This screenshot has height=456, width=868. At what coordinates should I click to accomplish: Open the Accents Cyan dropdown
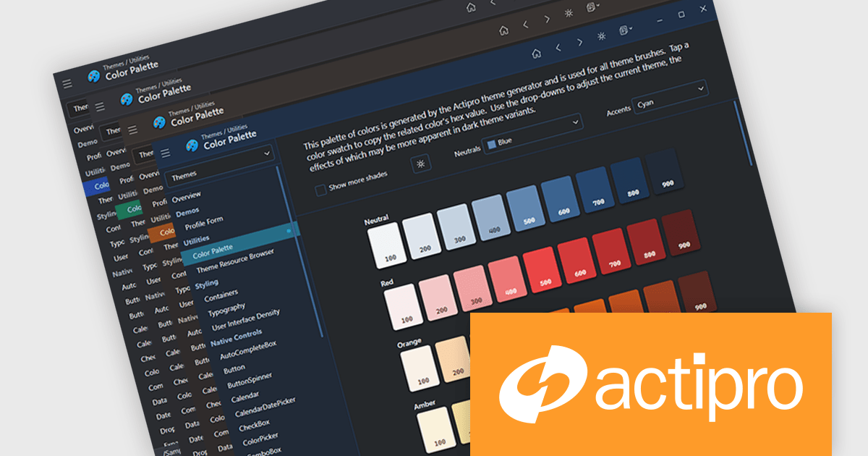point(670,97)
